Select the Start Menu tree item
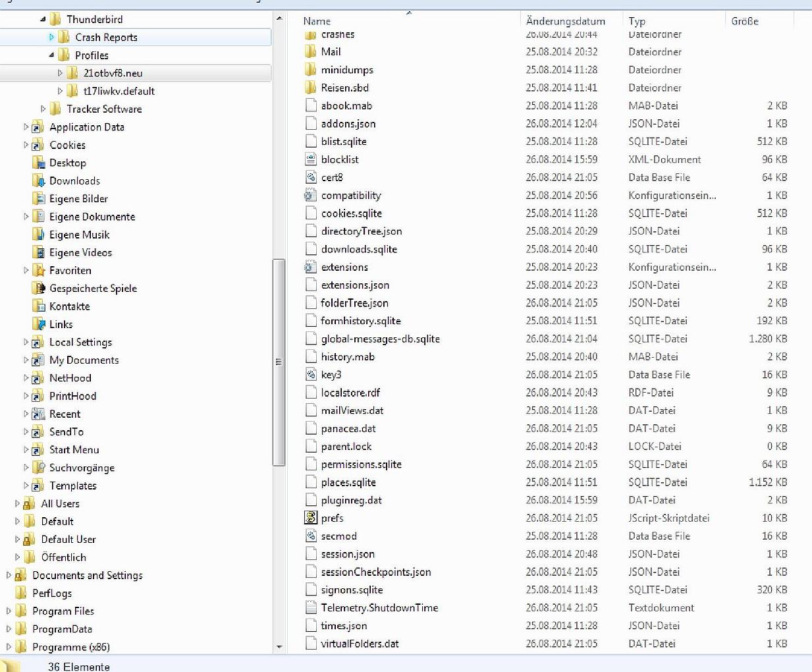This screenshot has height=672, width=812. click(74, 449)
